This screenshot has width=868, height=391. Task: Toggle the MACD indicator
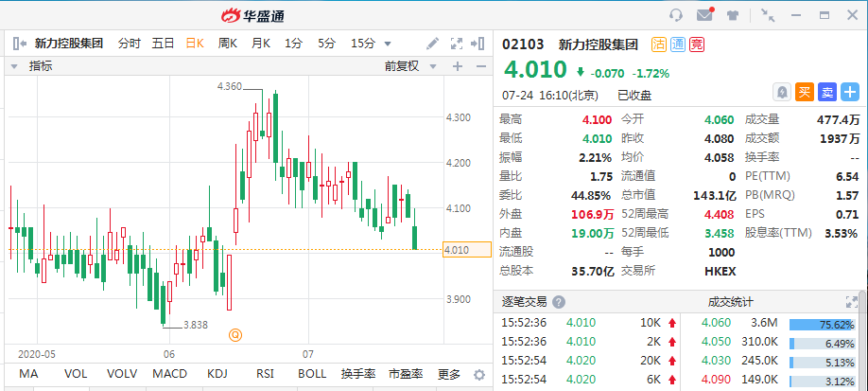click(x=170, y=374)
